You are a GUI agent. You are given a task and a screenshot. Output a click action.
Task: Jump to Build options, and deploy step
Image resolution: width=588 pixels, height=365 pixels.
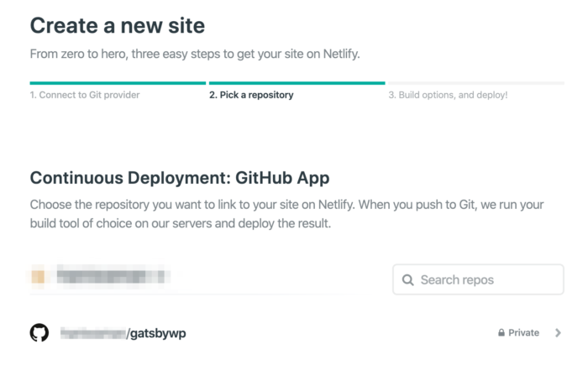click(x=448, y=95)
